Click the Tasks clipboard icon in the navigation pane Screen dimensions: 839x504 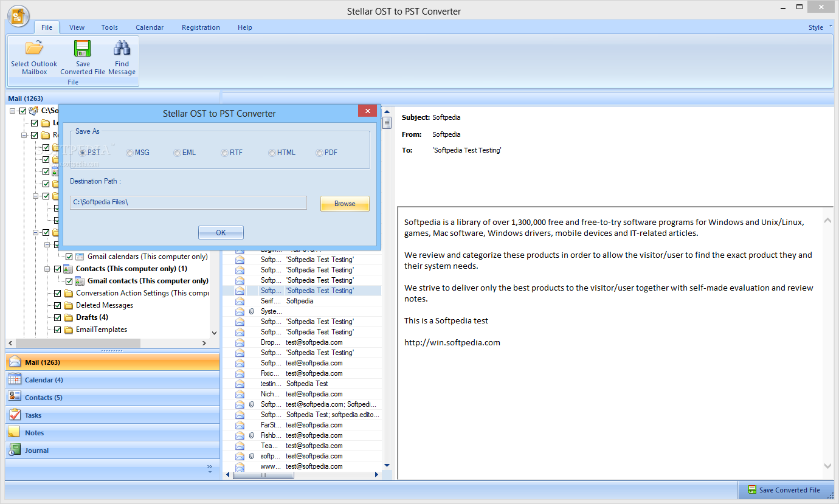tap(15, 415)
